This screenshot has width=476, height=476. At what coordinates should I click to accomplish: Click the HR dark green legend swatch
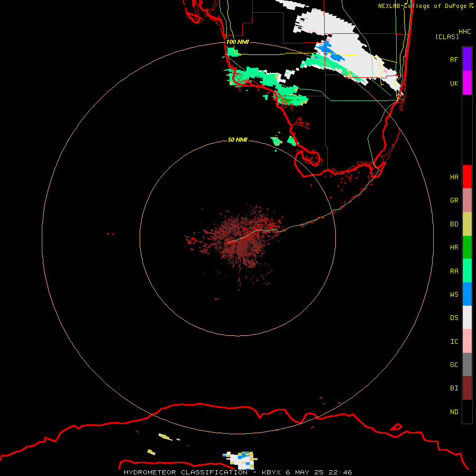pos(467,248)
